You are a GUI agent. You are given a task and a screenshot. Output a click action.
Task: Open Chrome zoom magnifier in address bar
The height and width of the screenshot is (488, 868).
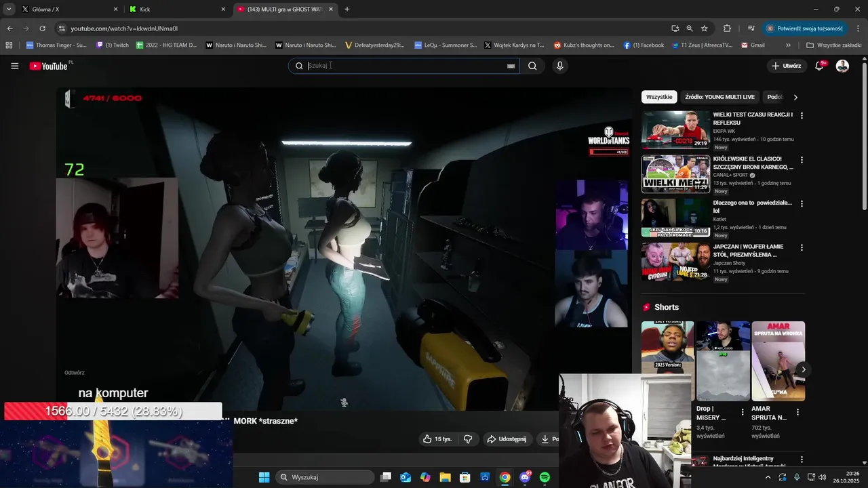690,28
